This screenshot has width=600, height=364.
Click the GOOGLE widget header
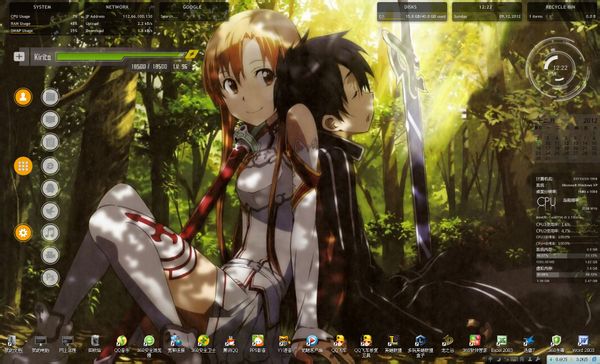pyautogui.click(x=192, y=7)
